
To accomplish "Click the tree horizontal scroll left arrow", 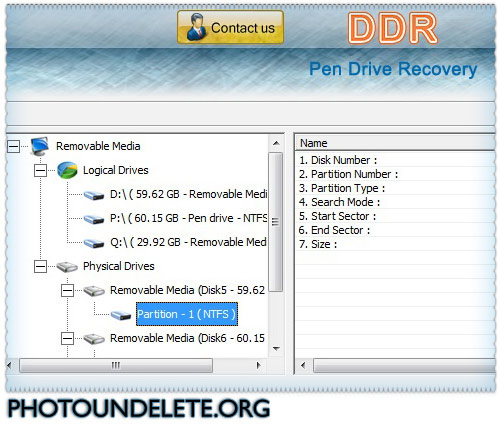I will click(10, 365).
